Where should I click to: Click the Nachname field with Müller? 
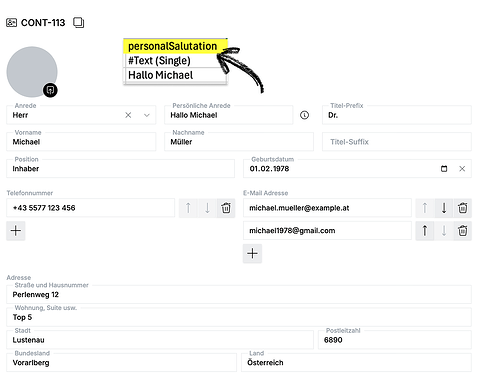click(x=239, y=142)
